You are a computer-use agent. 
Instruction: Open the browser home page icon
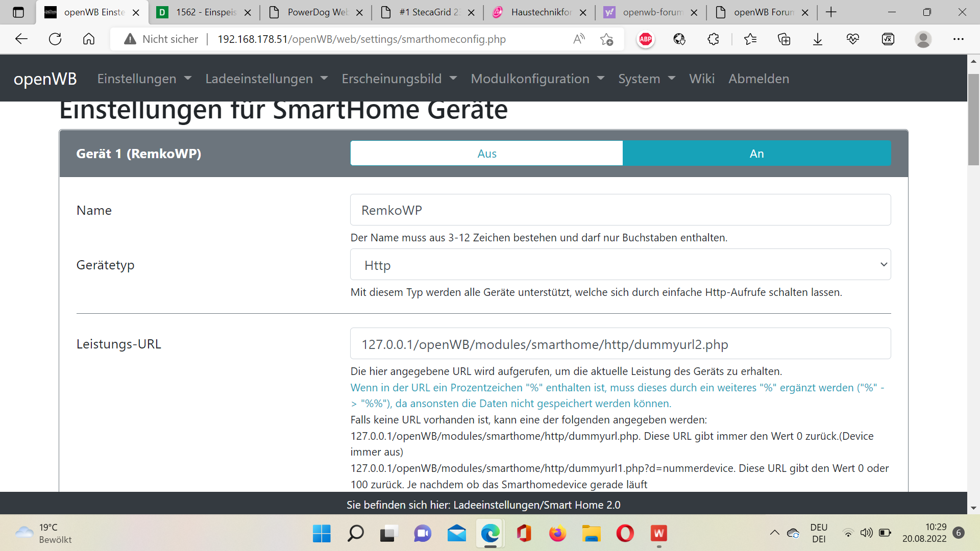click(89, 39)
